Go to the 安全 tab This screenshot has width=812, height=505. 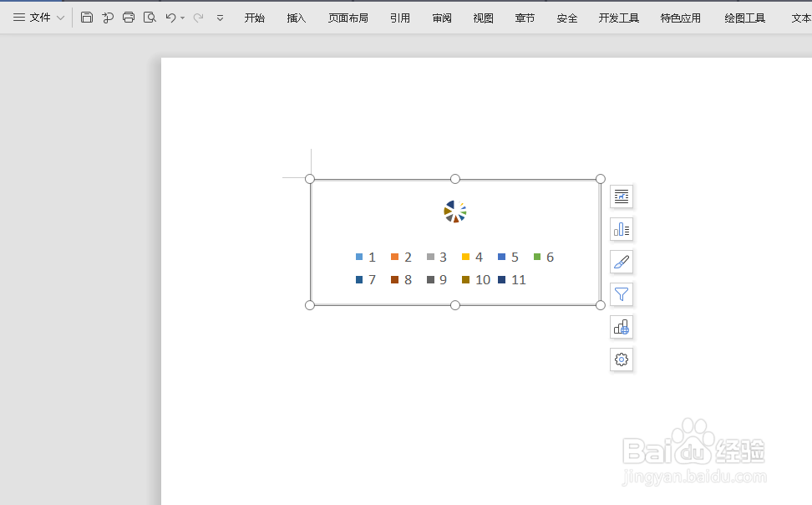point(567,18)
